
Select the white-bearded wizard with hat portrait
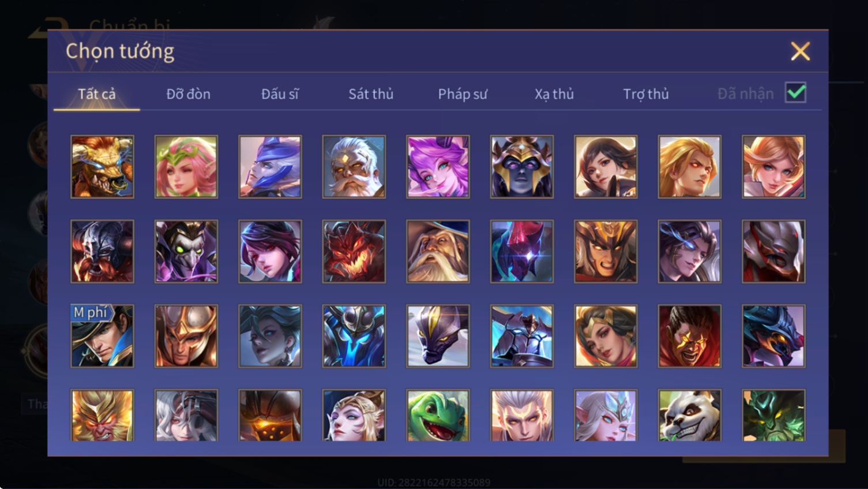point(438,251)
